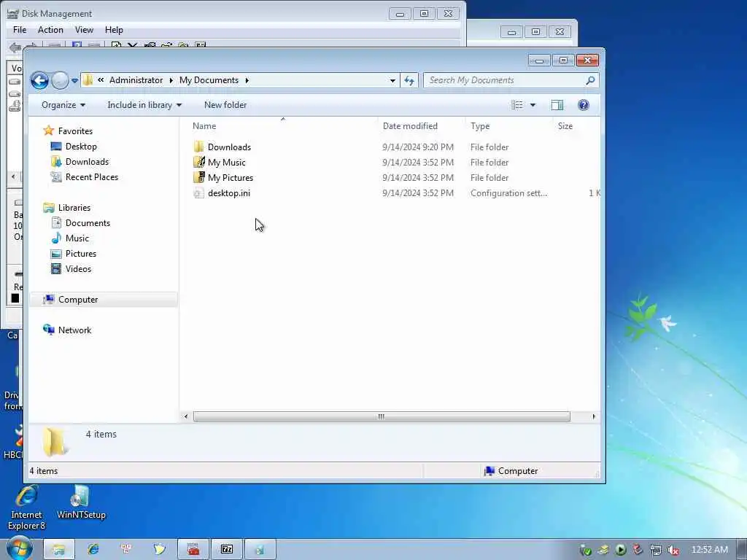
Task: Open Favorites in navigation pane
Action: point(75,131)
